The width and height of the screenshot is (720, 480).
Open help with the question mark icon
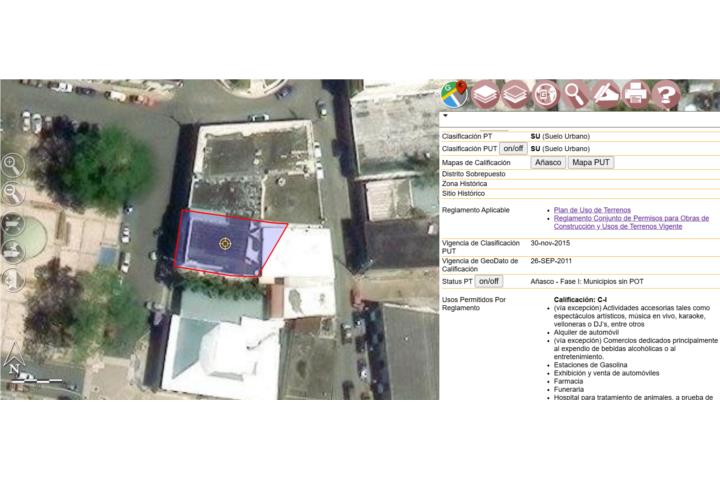click(x=665, y=94)
